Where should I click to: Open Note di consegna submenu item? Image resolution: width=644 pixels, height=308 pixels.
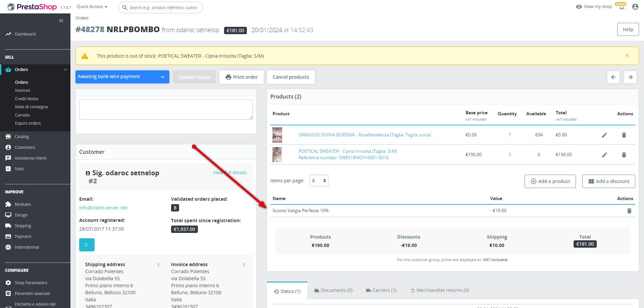pyautogui.click(x=31, y=107)
